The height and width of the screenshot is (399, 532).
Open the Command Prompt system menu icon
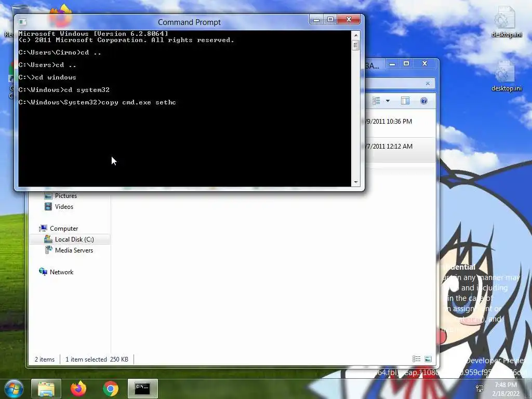click(x=22, y=22)
